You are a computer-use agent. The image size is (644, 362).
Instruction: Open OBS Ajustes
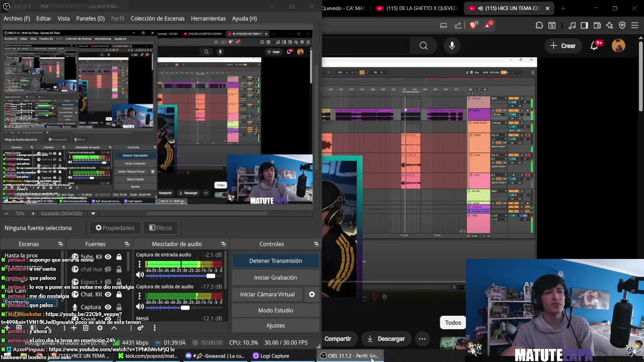[x=275, y=325]
